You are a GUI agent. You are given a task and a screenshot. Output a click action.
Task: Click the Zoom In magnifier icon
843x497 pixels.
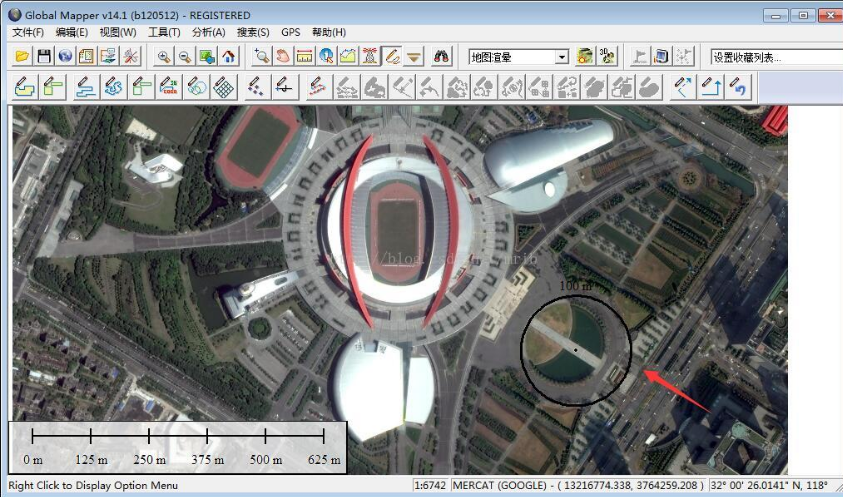[x=164, y=57]
